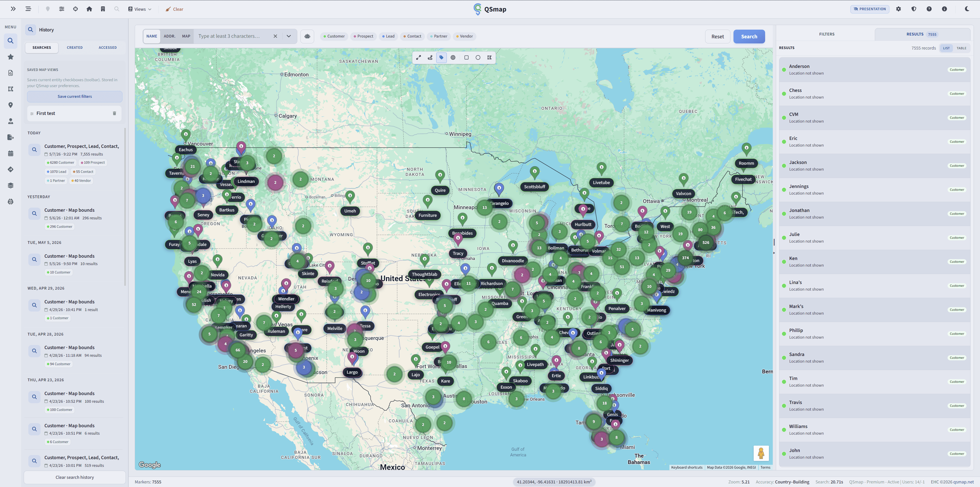Expand the sidebar with double-chevron icon

coord(13,9)
